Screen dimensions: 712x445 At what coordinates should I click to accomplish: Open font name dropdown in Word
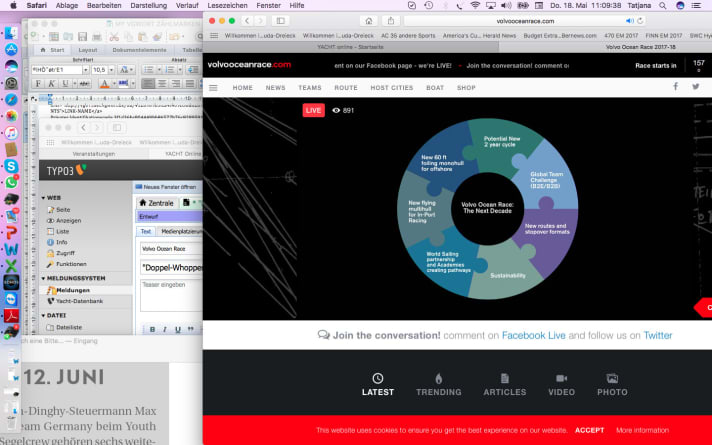85,70
